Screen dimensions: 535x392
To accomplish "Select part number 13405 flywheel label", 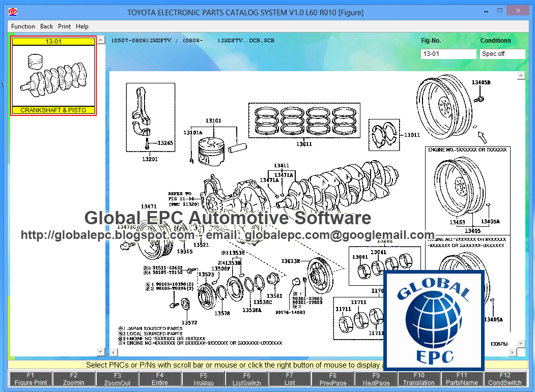I will tap(473, 231).
